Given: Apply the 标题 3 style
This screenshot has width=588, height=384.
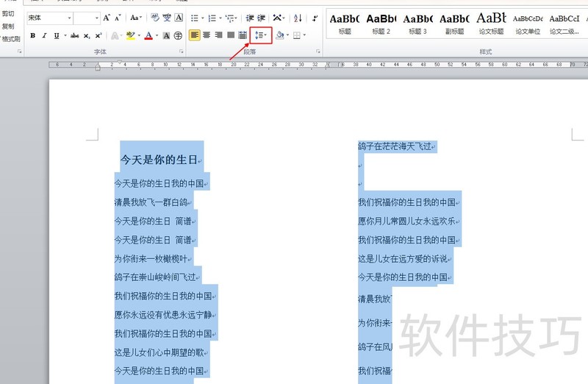Looking at the screenshot, I should pos(417,24).
